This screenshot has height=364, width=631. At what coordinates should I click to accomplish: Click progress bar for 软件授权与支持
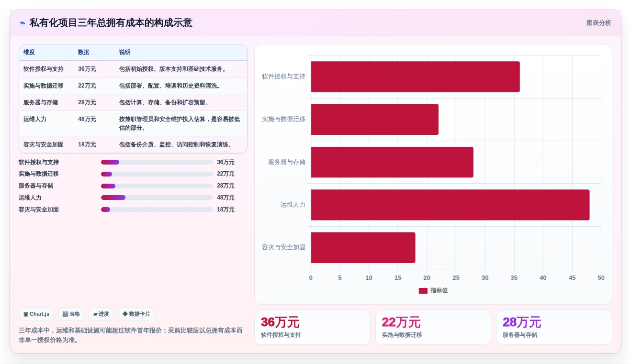pos(157,162)
